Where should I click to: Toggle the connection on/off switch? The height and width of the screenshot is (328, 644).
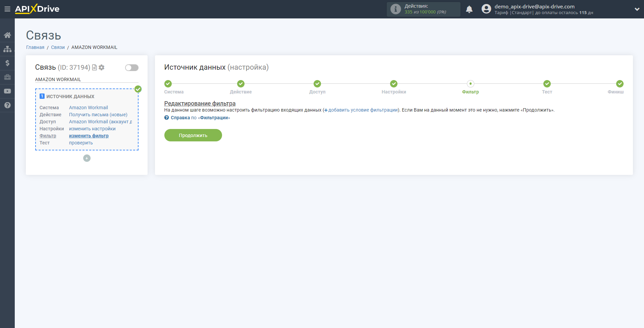pyautogui.click(x=132, y=68)
